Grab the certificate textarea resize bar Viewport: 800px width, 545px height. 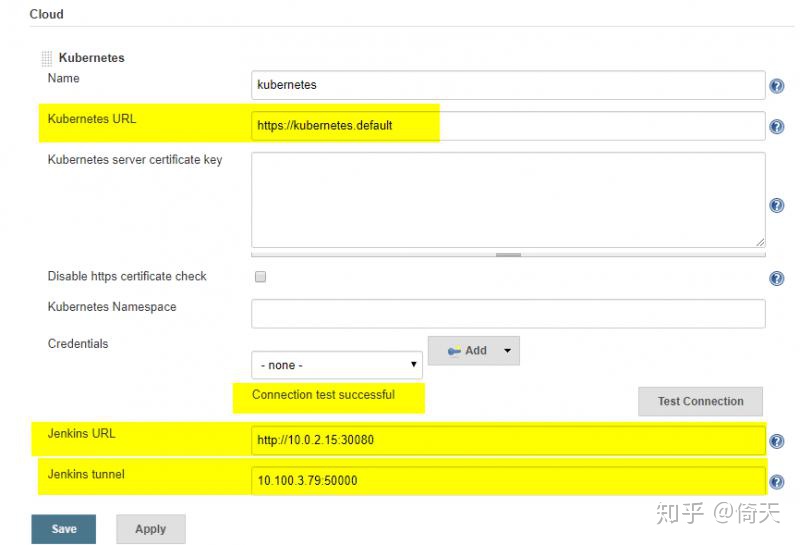coord(508,254)
